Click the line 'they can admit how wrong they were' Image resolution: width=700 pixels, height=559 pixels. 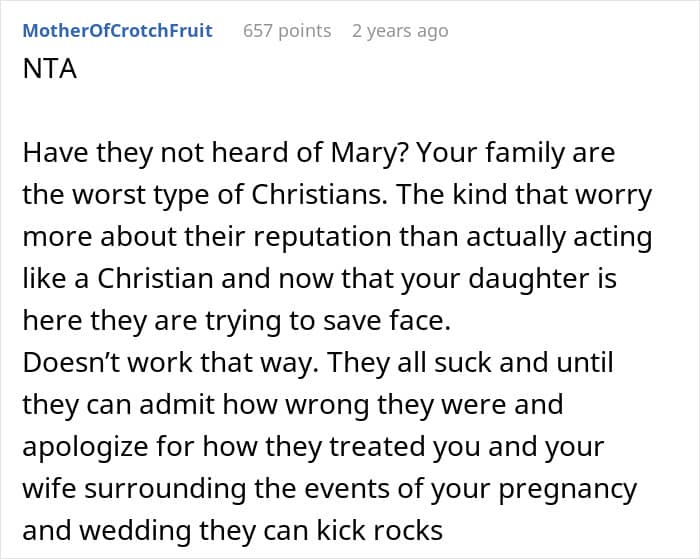293,405
